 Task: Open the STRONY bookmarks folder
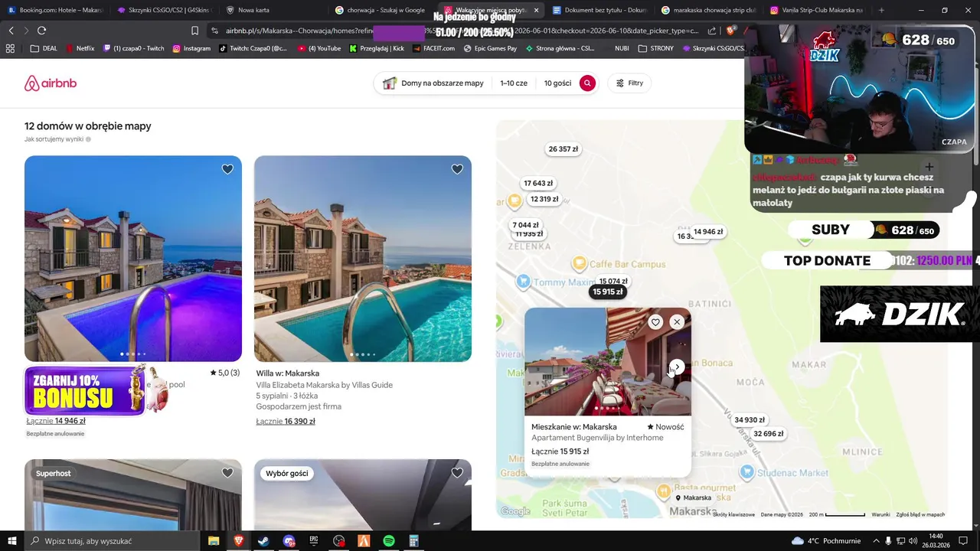656,48
